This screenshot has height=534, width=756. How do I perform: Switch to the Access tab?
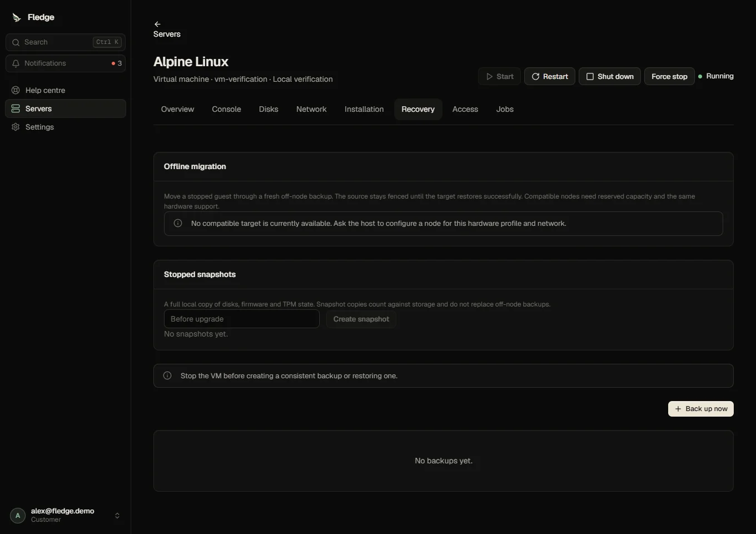click(x=465, y=109)
